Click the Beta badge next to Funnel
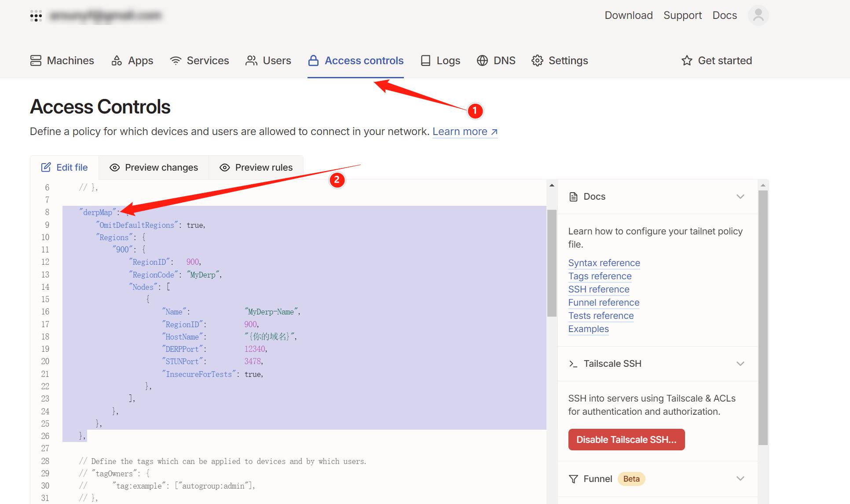Viewport: 850px width, 504px height. [631, 479]
